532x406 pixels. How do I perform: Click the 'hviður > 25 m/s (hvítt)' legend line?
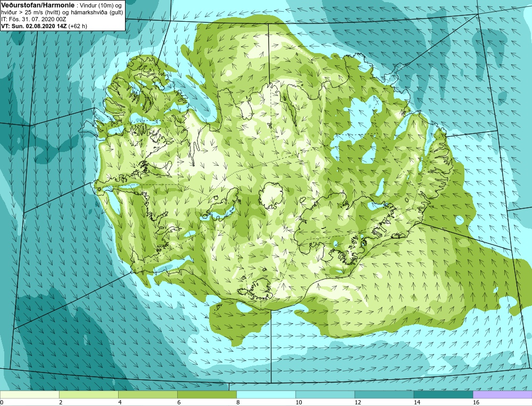tap(62, 12)
